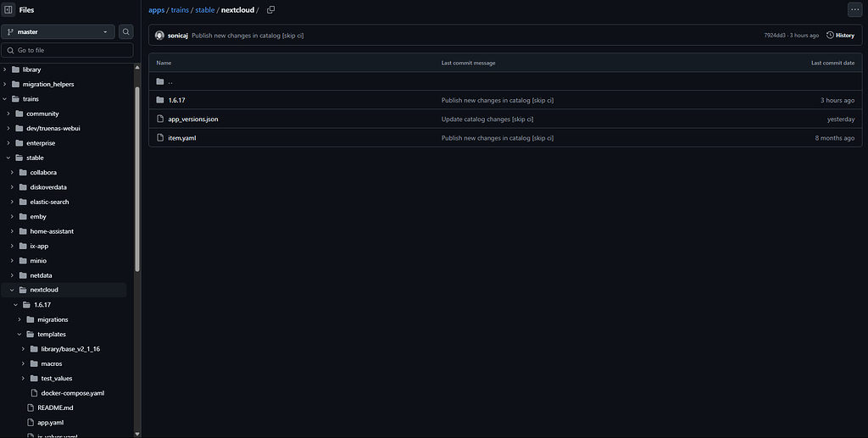The width and height of the screenshot is (868, 438).
Task: Click file icon of README.md tree item
Action: point(31,408)
